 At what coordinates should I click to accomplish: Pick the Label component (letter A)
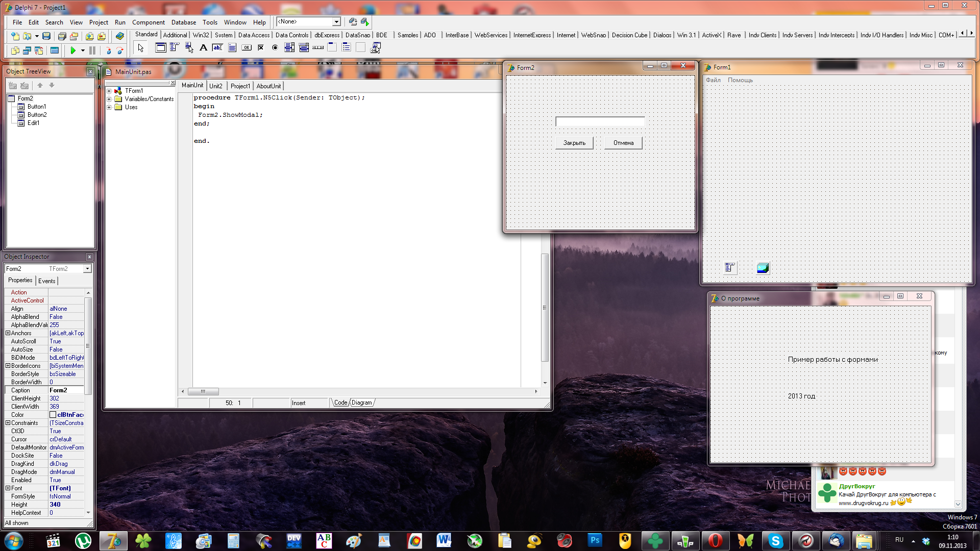click(x=203, y=48)
